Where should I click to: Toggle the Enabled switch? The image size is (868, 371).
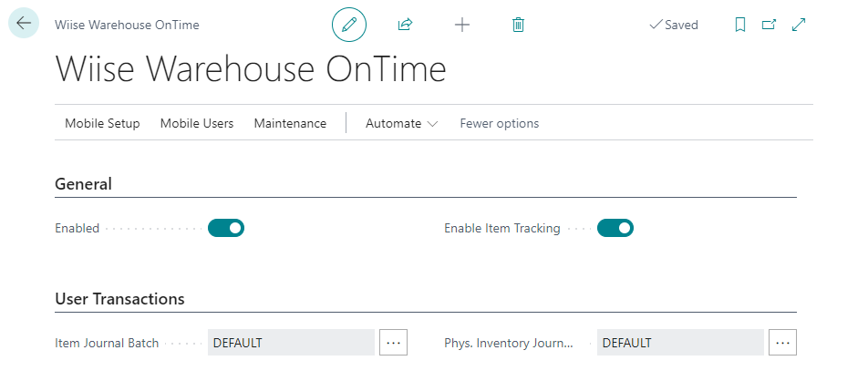pos(226,228)
